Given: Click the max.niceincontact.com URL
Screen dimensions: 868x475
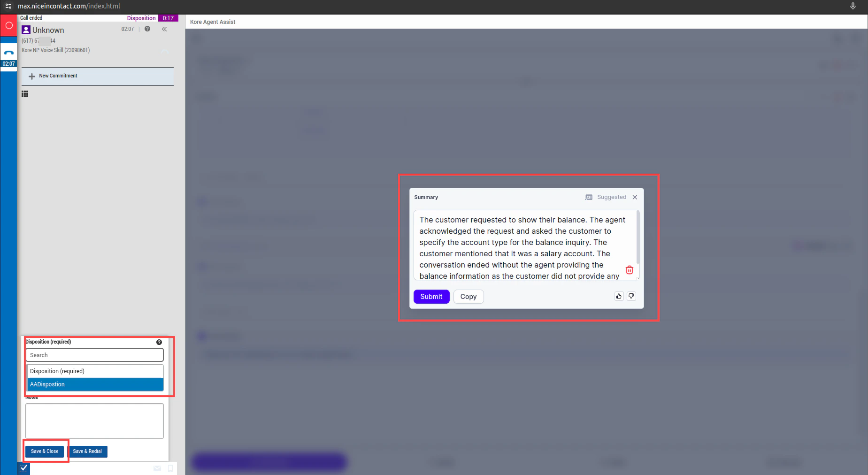Looking at the screenshot, I should pyautogui.click(x=69, y=6).
